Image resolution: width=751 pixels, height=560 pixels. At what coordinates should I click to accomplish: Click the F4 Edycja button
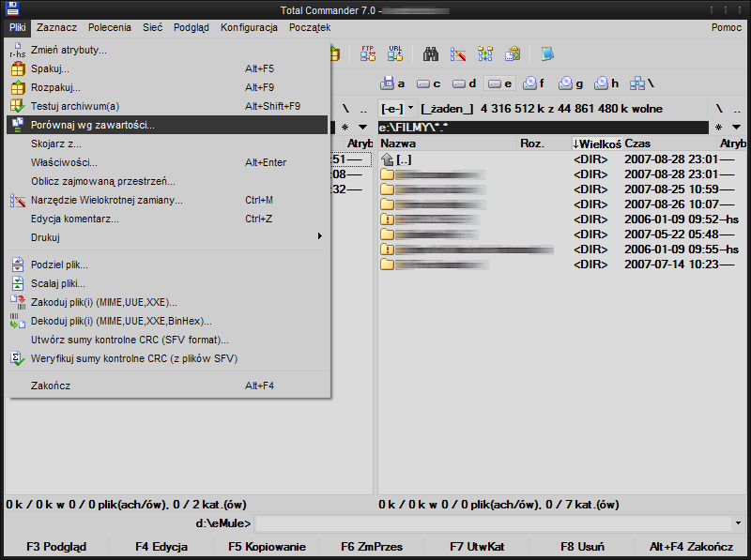tap(161, 547)
